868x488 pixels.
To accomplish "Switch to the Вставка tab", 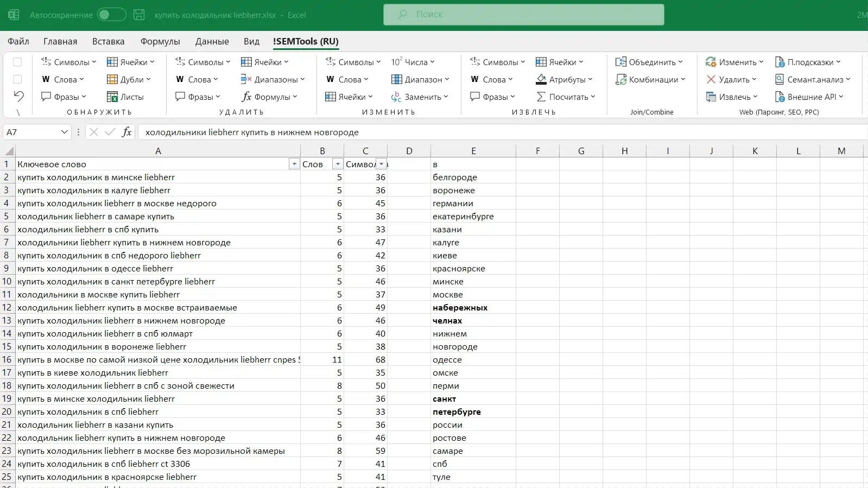I will pyautogui.click(x=108, y=41).
